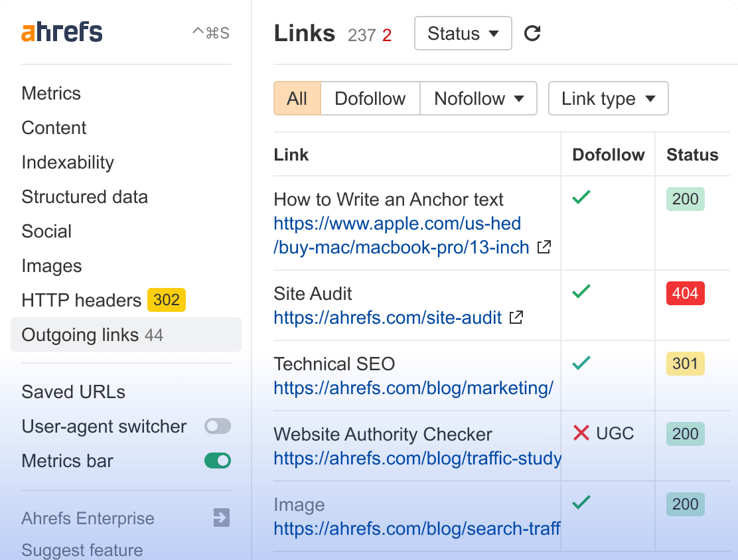Click the dofollow checkmark for Technical SEO row
Viewport: 738px width, 560px height.
click(582, 363)
